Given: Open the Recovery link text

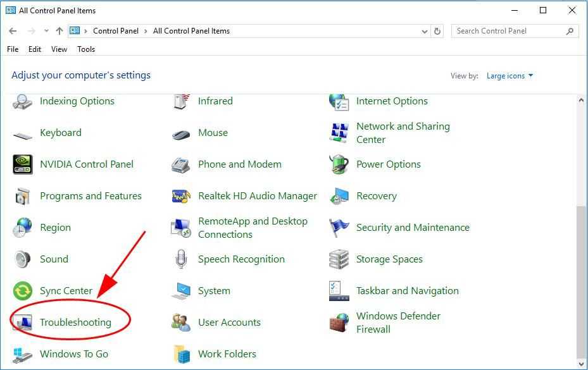Looking at the screenshot, I should [x=376, y=196].
